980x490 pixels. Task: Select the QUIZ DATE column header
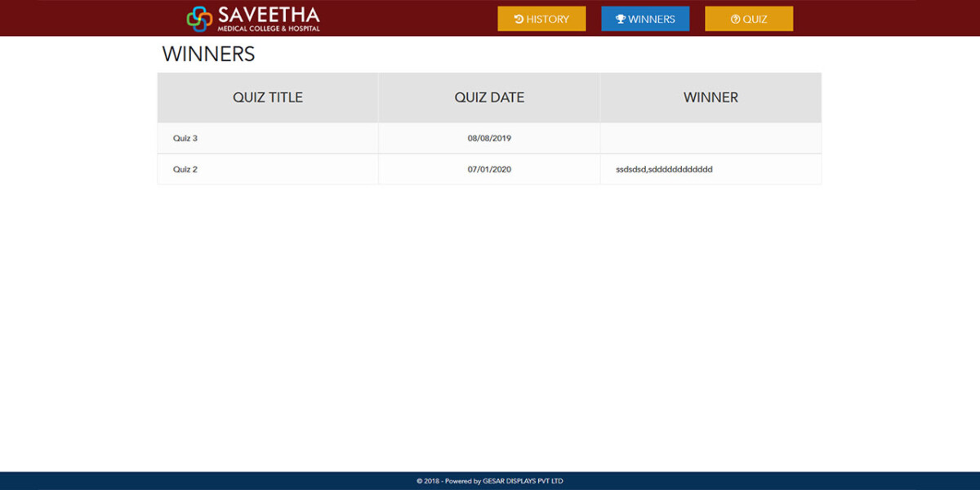pyautogui.click(x=489, y=97)
